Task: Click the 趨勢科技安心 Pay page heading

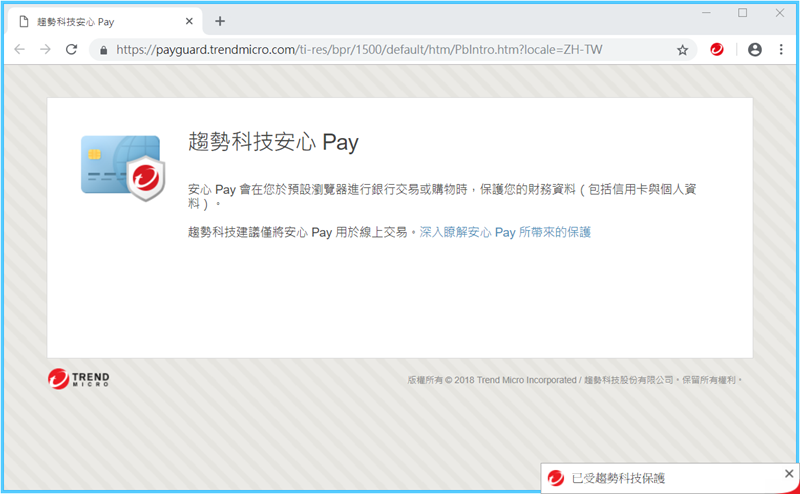Action: tap(273, 142)
